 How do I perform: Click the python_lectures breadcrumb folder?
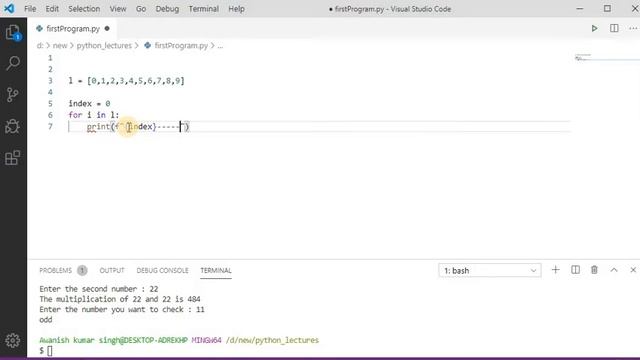(104, 46)
